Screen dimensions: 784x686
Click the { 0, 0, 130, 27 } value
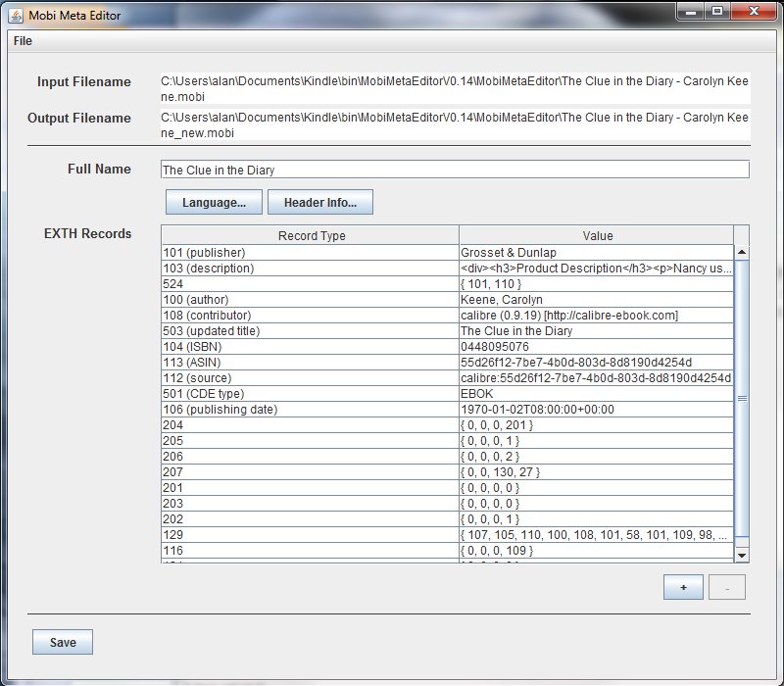tap(597, 472)
